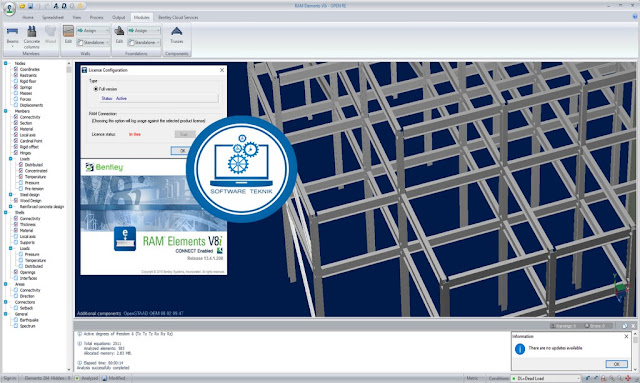Switch to the Output ribbon tab
Viewport: 640px width, 383px height.
point(118,18)
